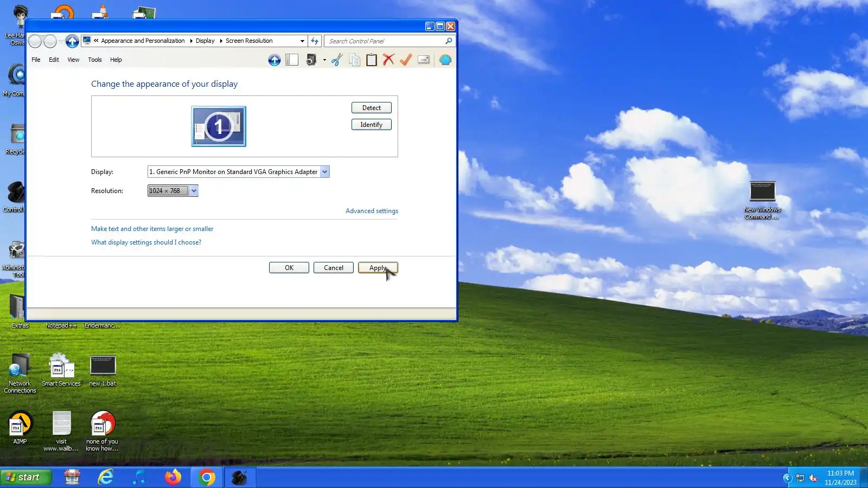Click the OK button
Viewport: 868px width, 488px height.
point(289,268)
